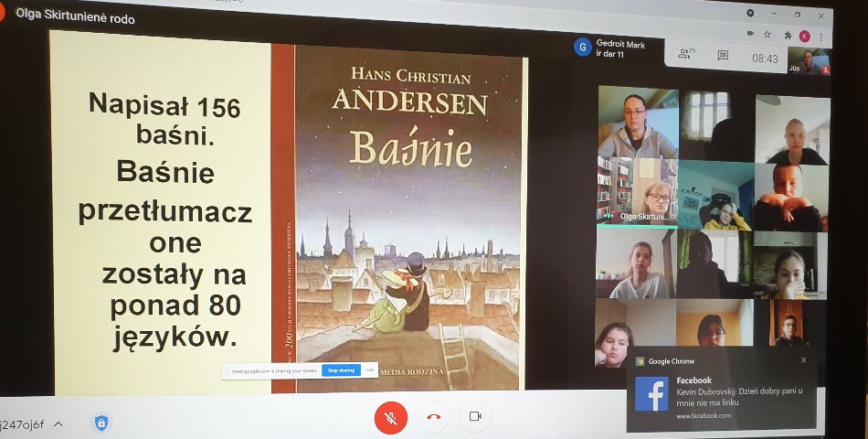Open the Chrome profile avatar K
This screenshot has height=439, width=868.
804,37
